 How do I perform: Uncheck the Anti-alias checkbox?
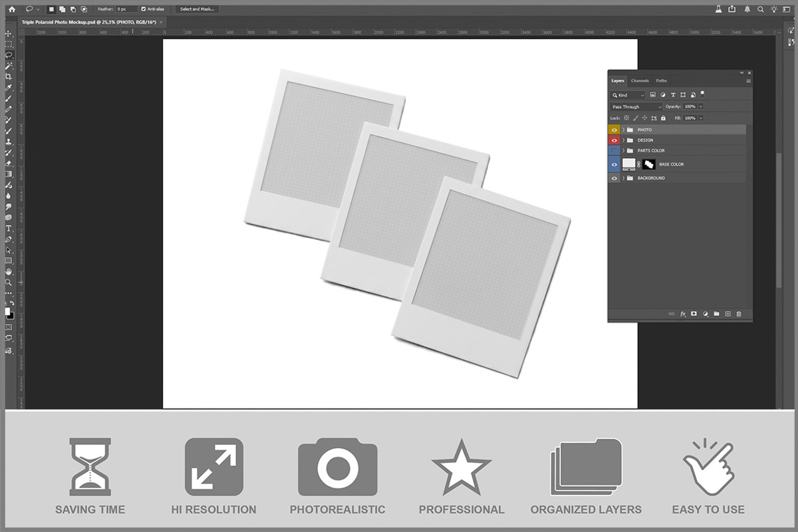click(144, 9)
